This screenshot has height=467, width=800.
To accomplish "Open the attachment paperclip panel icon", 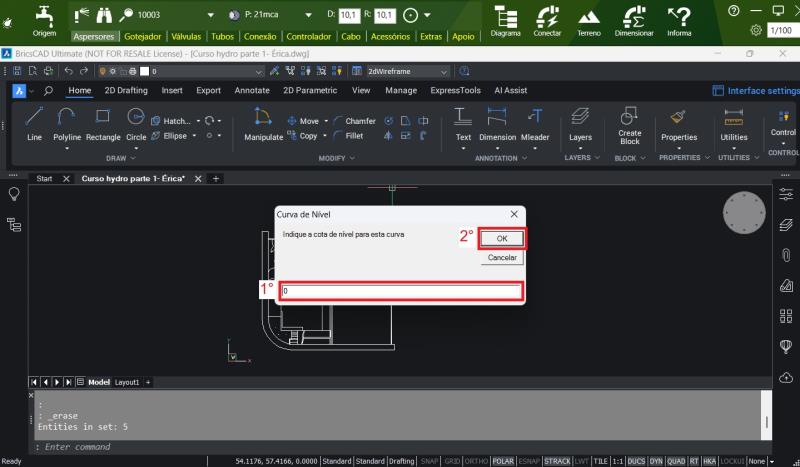I will pyautogui.click(x=786, y=254).
